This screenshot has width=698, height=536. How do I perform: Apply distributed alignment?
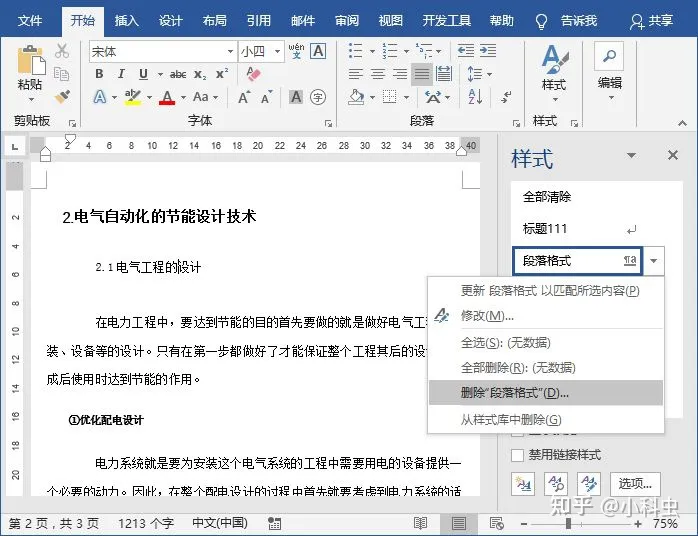tap(444, 73)
